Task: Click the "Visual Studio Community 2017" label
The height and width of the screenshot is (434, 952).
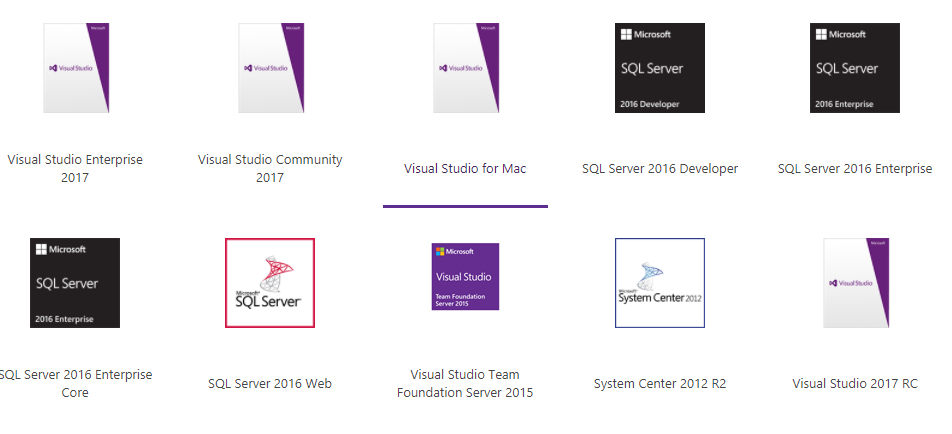Action: [270, 169]
